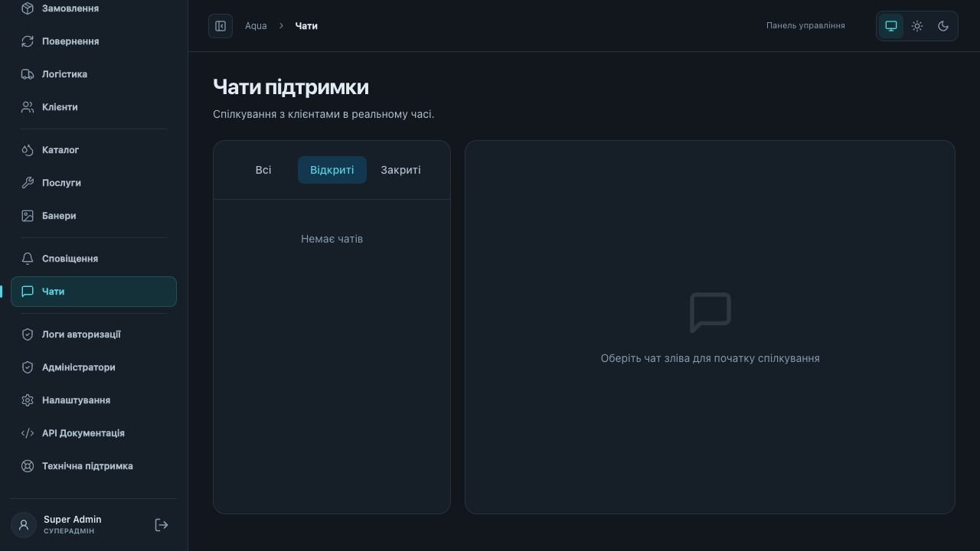Click the Каталог droplets icon
The image size is (980, 551).
(28, 150)
